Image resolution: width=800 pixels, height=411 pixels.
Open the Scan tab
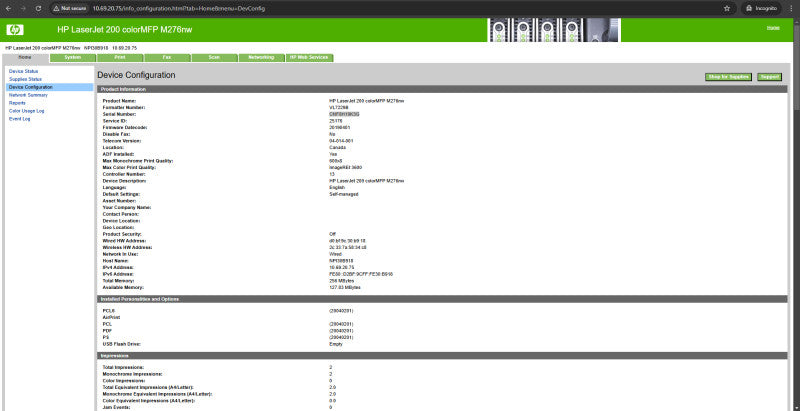tap(214, 58)
